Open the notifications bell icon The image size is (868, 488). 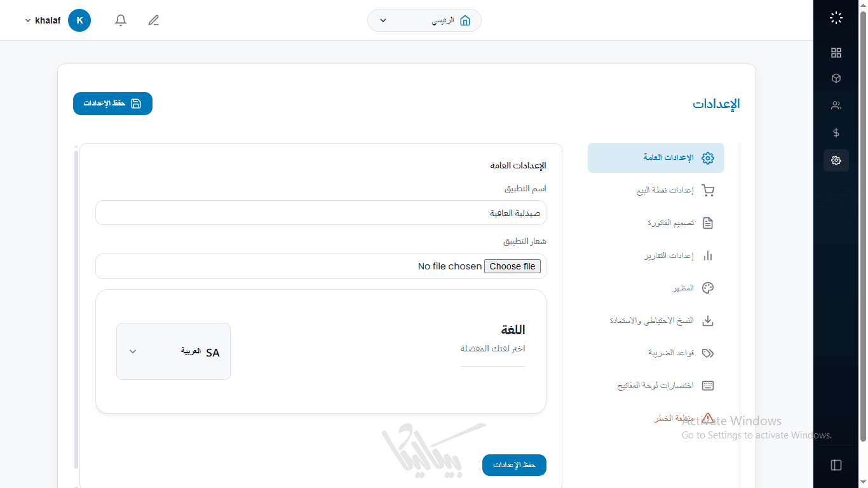tap(121, 20)
